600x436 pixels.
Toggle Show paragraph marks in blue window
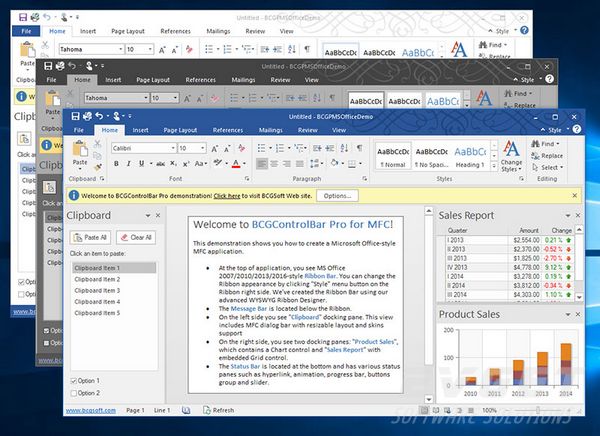[x=359, y=148]
